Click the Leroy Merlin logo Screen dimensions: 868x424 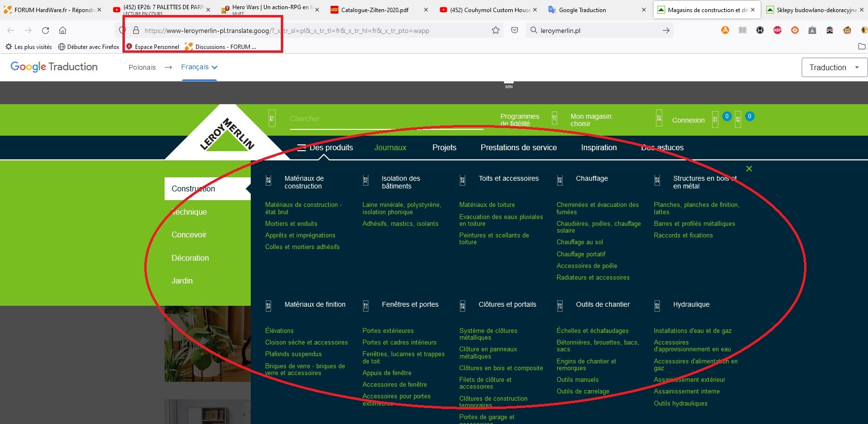pos(227,134)
